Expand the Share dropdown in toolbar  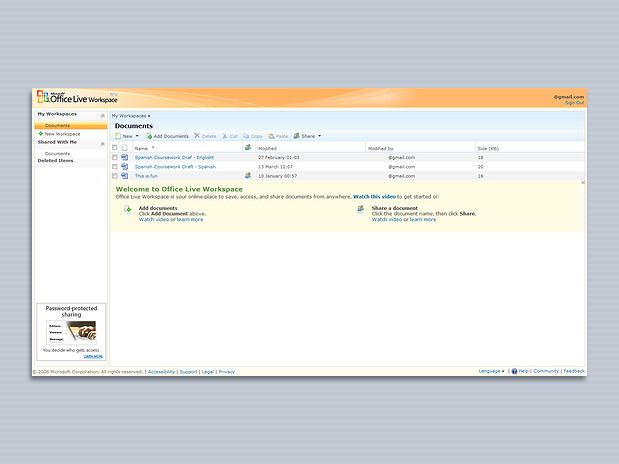[x=307, y=136]
